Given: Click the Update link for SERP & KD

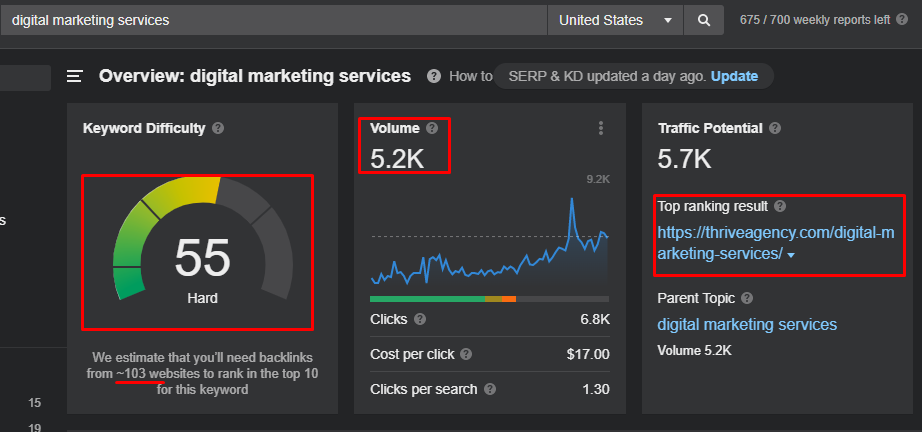Looking at the screenshot, I should tap(734, 76).
